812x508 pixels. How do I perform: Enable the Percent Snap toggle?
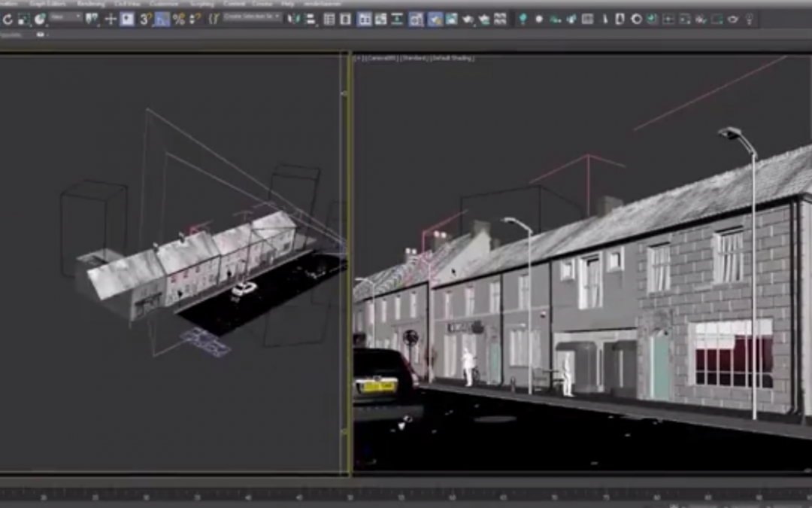point(179,20)
